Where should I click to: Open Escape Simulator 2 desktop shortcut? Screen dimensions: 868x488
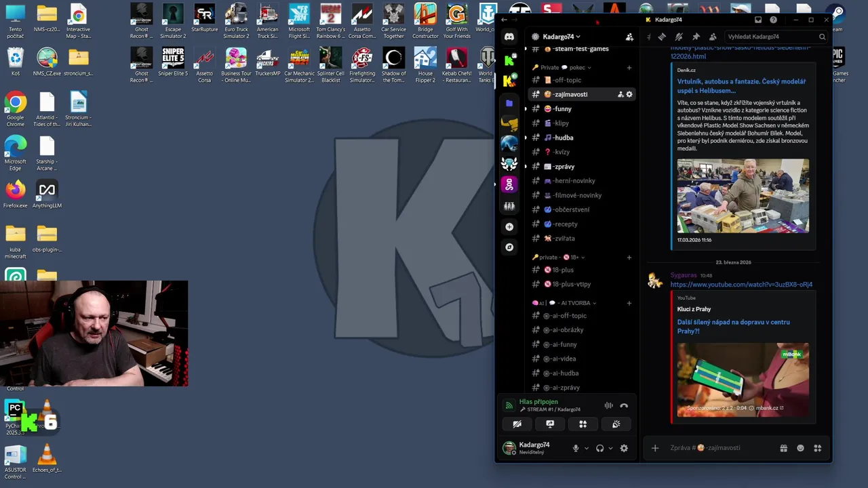point(173,21)
